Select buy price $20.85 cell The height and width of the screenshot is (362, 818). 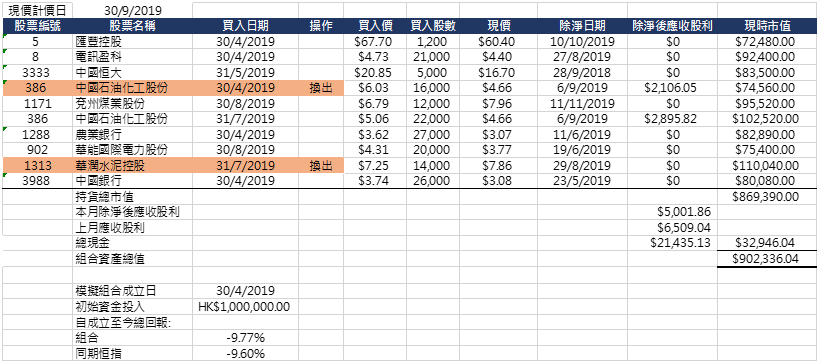(375, 73)
